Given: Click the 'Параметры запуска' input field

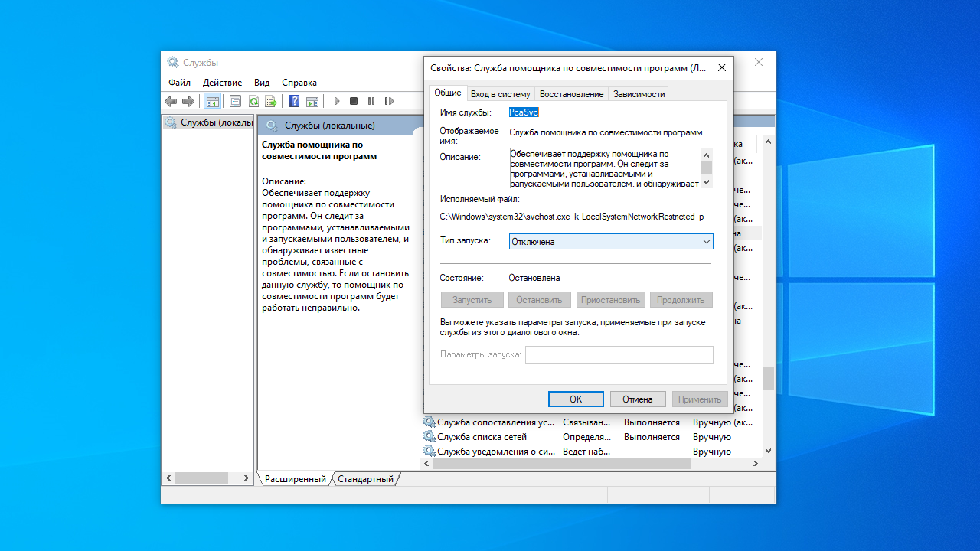Looking at the screenshot, I should [619, 354].
